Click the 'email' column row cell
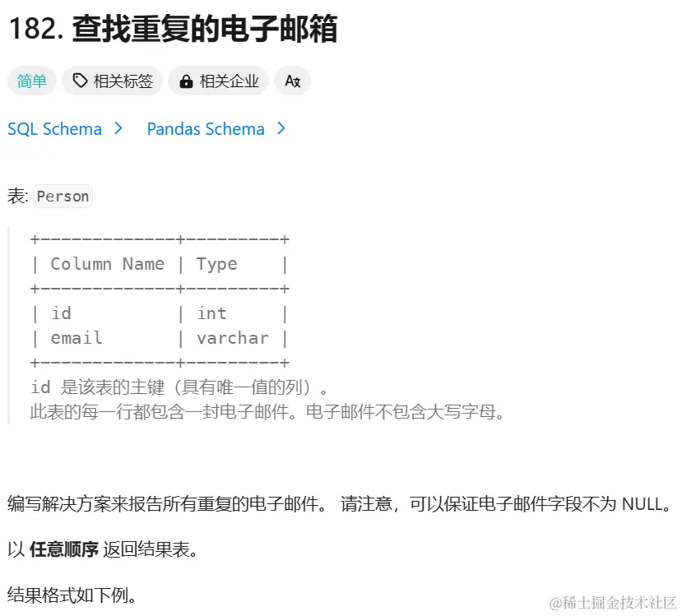This screenshot has width=682, height=616. pyautogui.click(x=77, y=338)
